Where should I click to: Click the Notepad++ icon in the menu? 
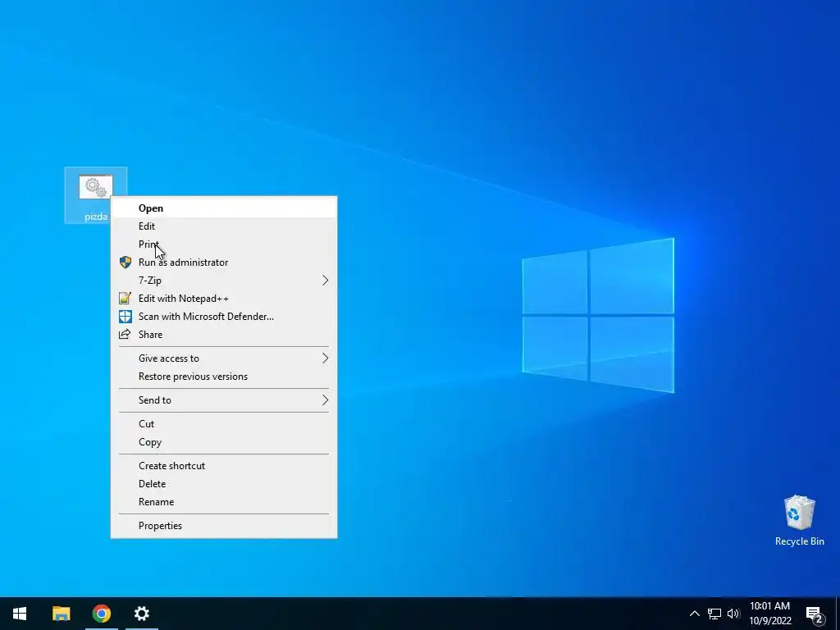[125, 299]
